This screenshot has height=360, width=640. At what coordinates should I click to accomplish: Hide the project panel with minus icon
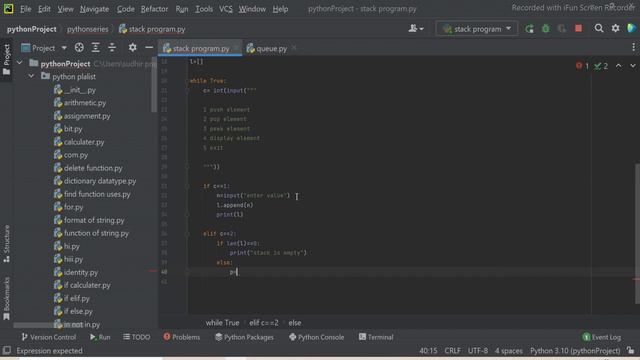pos(149,48)
